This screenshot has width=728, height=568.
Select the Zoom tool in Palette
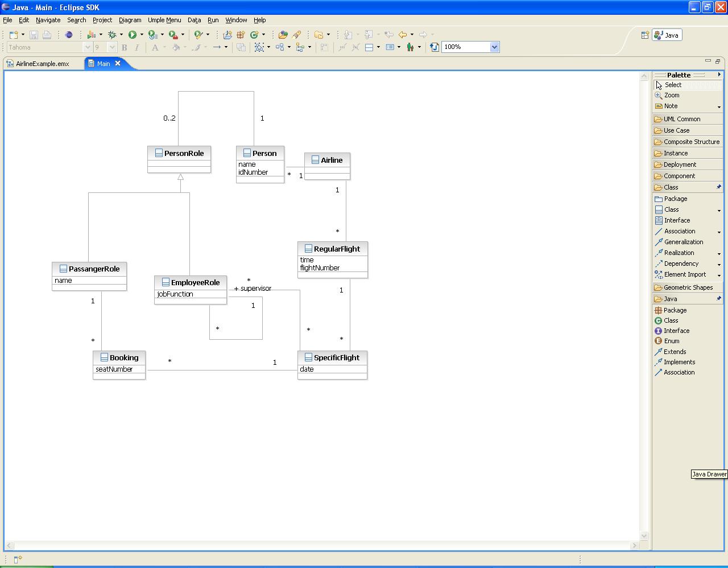(x=671, y=96)
